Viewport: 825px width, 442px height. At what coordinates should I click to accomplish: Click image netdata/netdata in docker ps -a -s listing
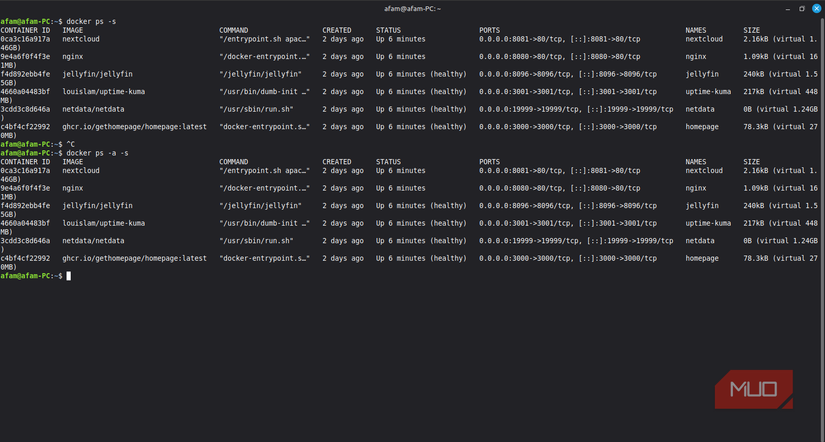point(93,240)
